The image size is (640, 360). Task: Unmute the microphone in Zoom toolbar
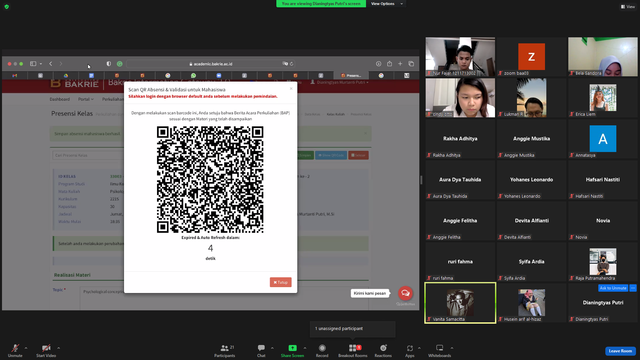pyautogui.click(x=15, y=350)
